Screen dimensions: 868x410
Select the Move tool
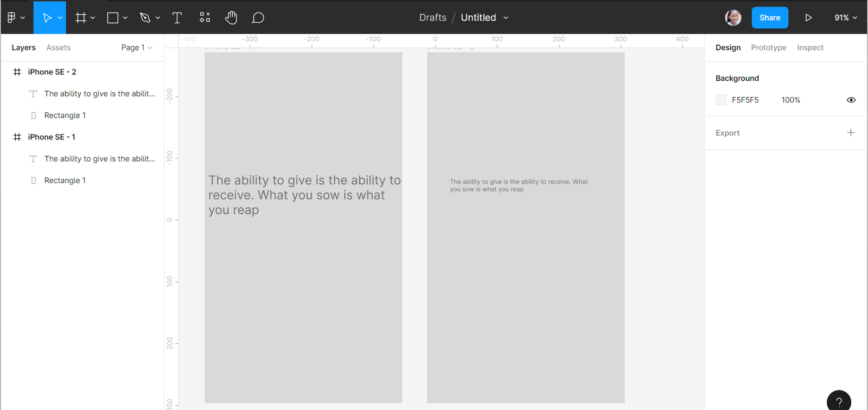pyautogui.click(x=47, y=18)
